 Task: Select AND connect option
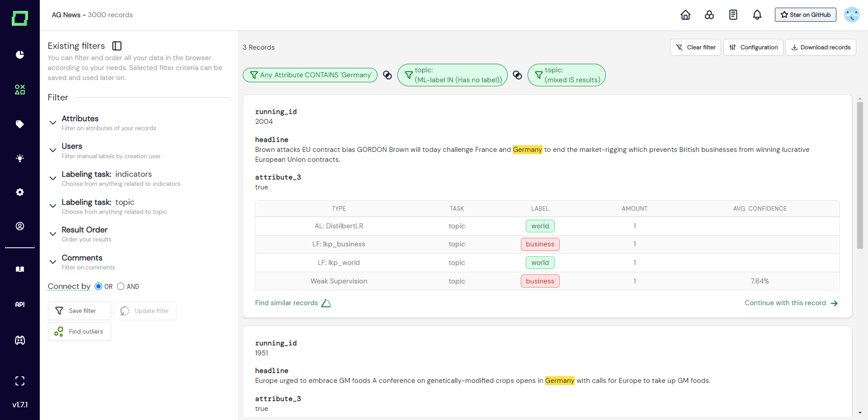[121, 286]
